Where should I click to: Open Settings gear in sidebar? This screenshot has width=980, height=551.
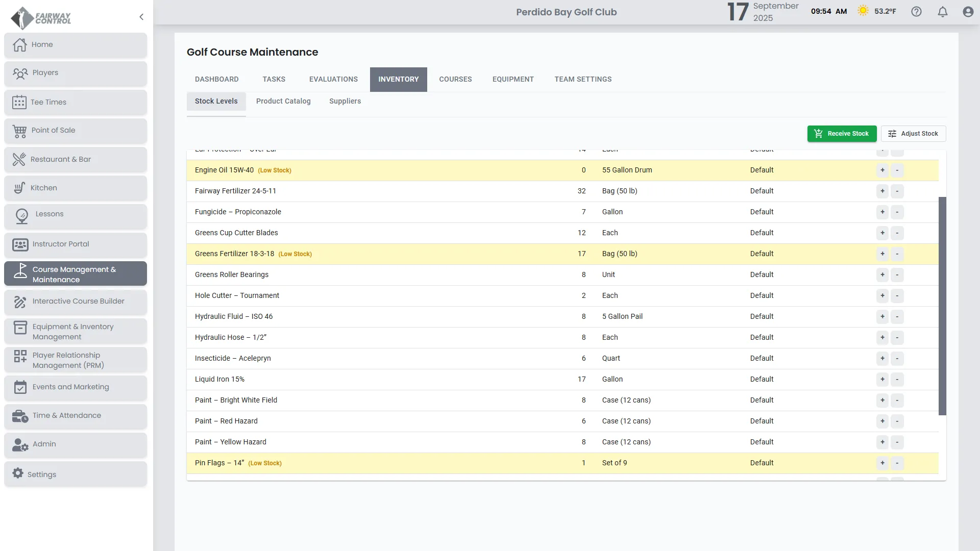coord(18,473)
